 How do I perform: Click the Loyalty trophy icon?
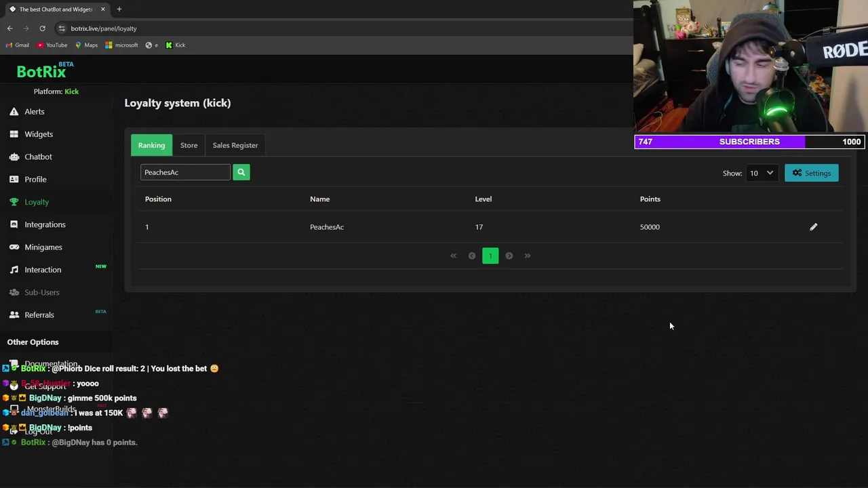pyautogui.click(x=14, y=202)
